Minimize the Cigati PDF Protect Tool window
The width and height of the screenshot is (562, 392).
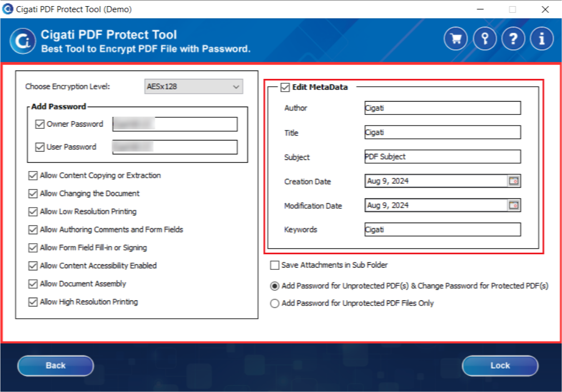[x=480, y=9]
